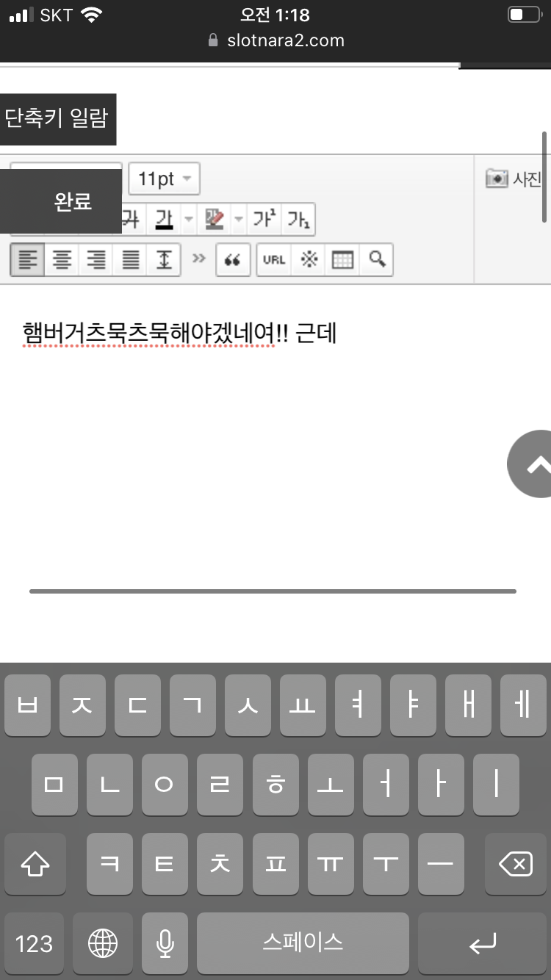
Task: Tap the ㅗ key
Action: 331,785
